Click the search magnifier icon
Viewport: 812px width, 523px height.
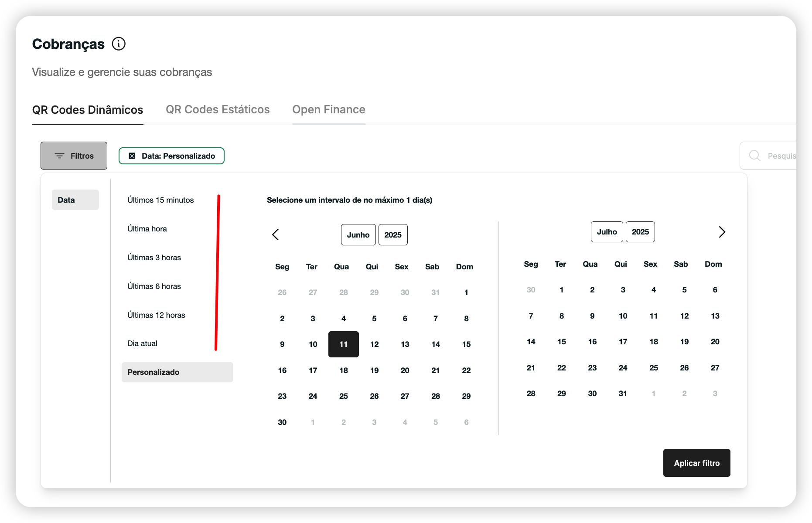754,156
